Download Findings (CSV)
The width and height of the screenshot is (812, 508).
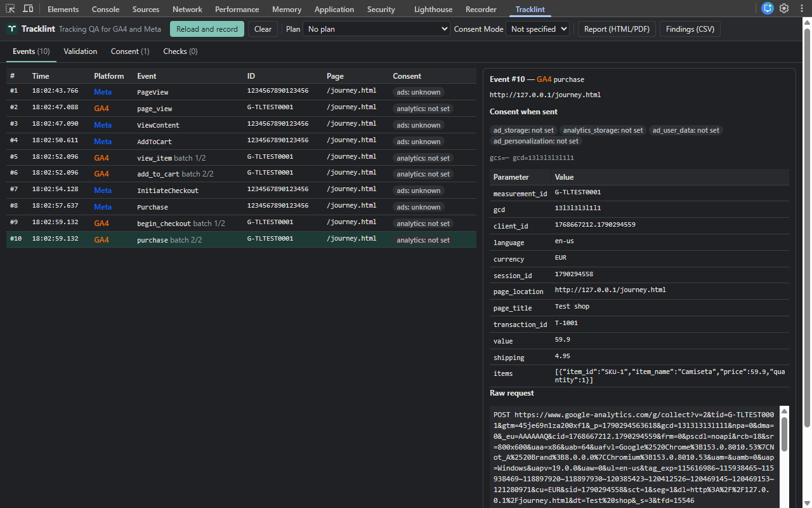tap(690, 29)
